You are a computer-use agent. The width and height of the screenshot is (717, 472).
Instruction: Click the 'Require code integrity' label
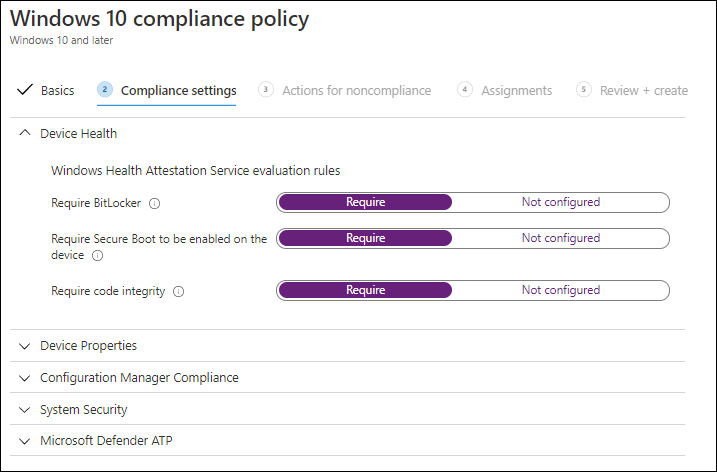click(108, 291)
